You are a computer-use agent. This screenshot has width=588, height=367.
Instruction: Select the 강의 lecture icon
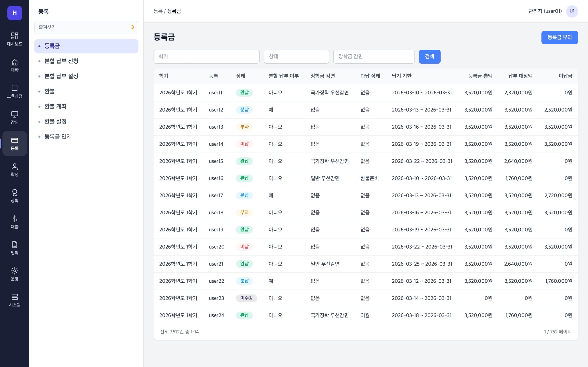tap(14, 117)
